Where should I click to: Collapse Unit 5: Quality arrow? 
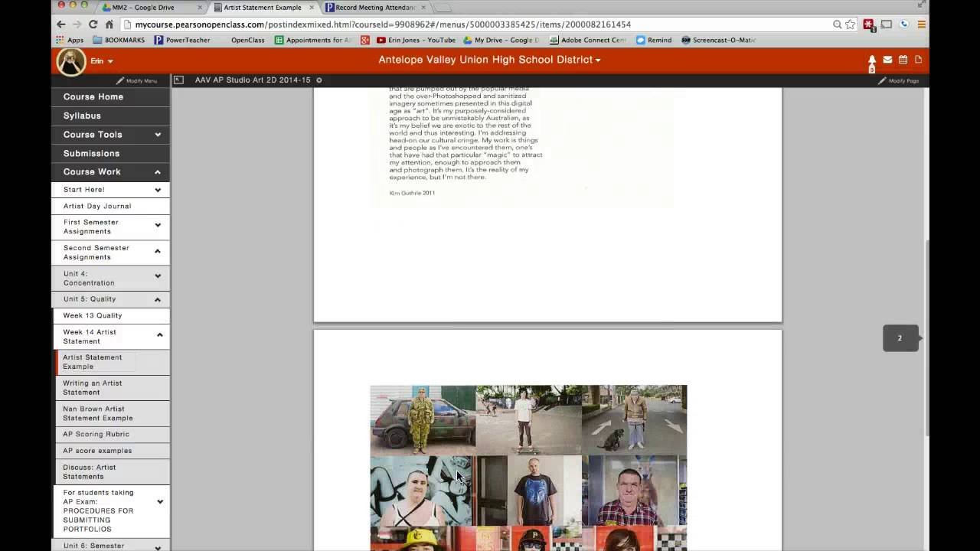click(x=158, y=299)
